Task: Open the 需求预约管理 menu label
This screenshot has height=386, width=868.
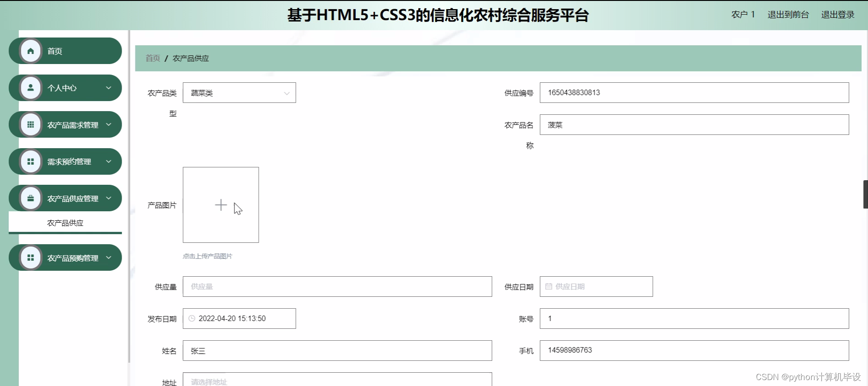Action: coord(69,161)
